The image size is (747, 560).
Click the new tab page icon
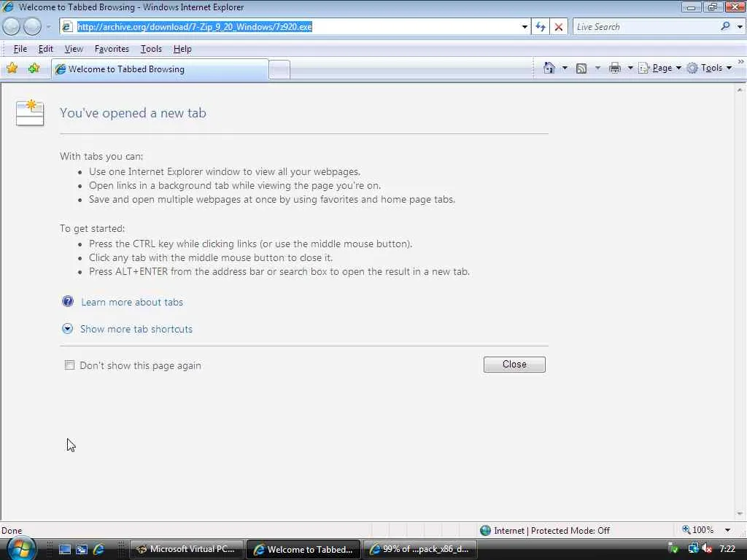29,113
